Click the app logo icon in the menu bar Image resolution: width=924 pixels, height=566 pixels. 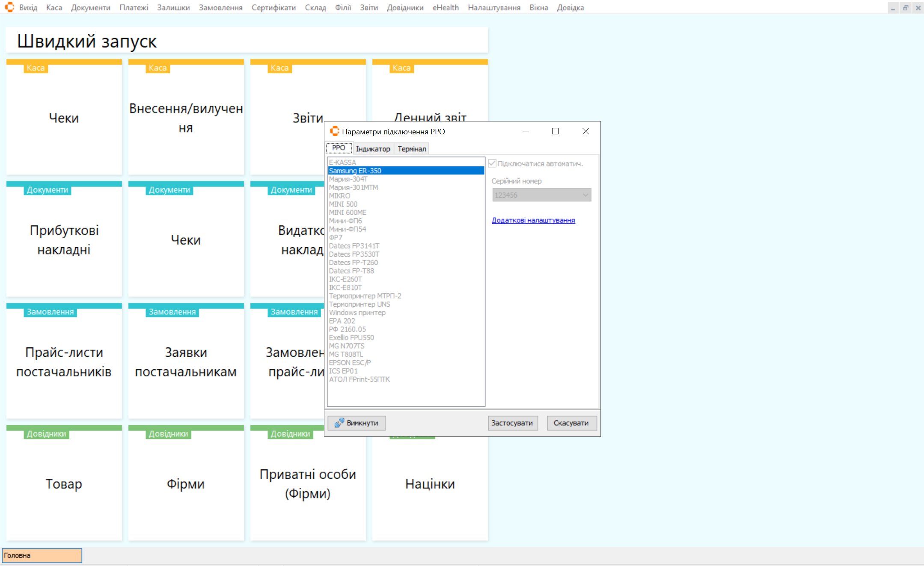pyautogui.click(x=9, y=7)
